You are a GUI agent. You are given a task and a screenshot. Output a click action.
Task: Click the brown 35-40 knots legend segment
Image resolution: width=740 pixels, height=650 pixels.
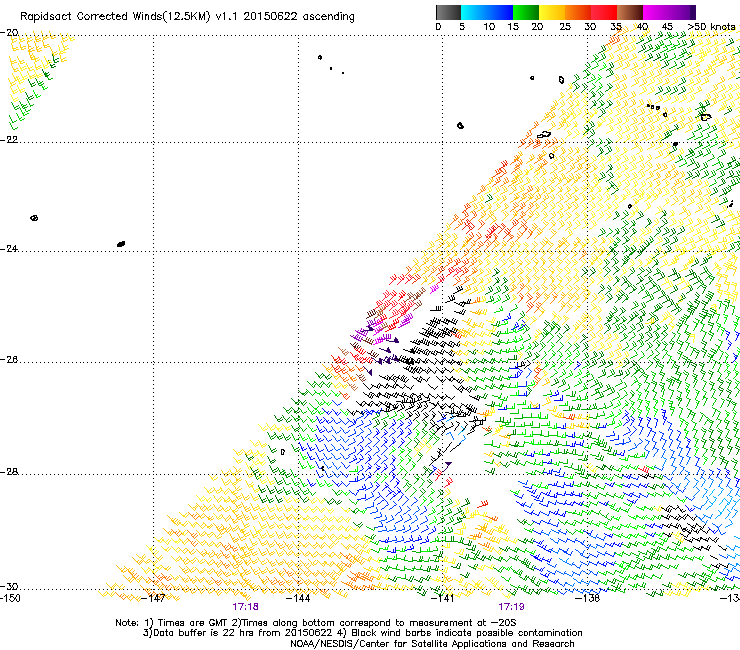[630, 12]
